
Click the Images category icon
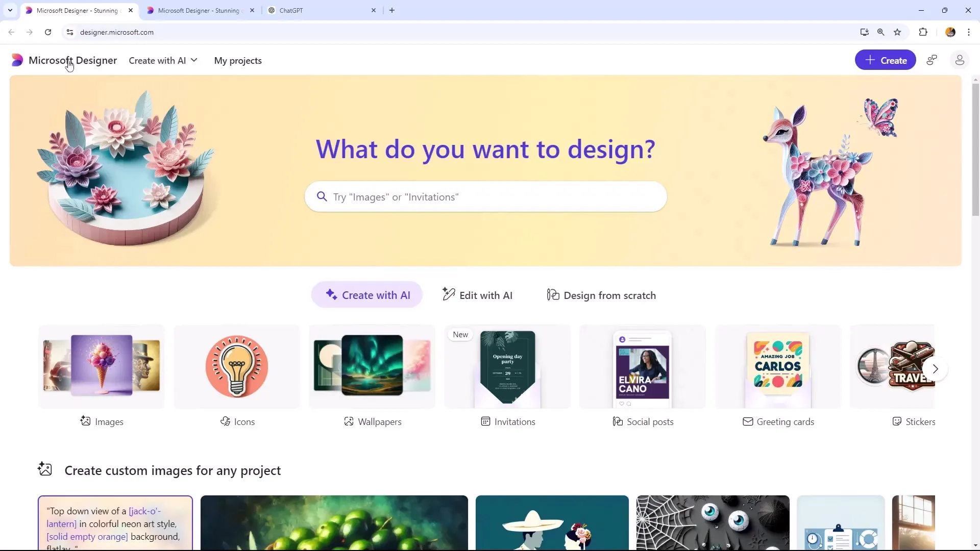click(101, 365)
